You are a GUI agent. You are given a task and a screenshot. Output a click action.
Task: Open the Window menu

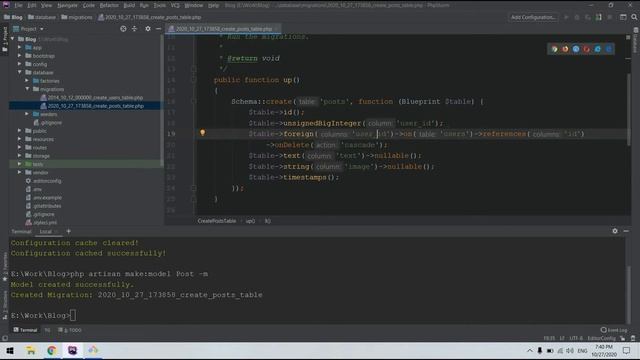pos(194,5)
